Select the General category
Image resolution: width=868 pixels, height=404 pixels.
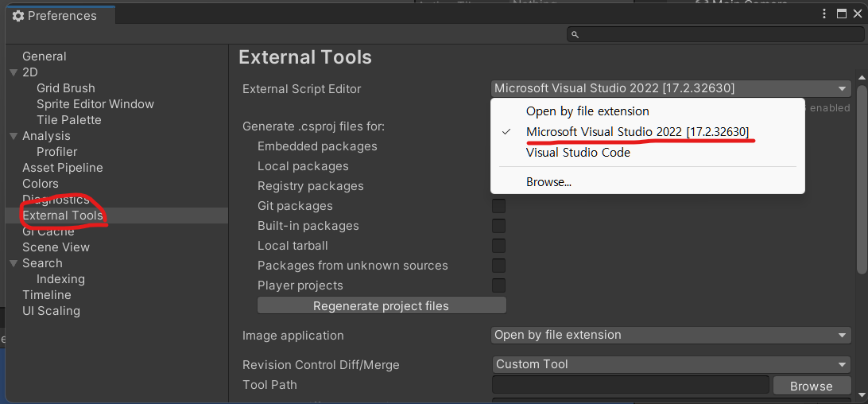[45, 56]
